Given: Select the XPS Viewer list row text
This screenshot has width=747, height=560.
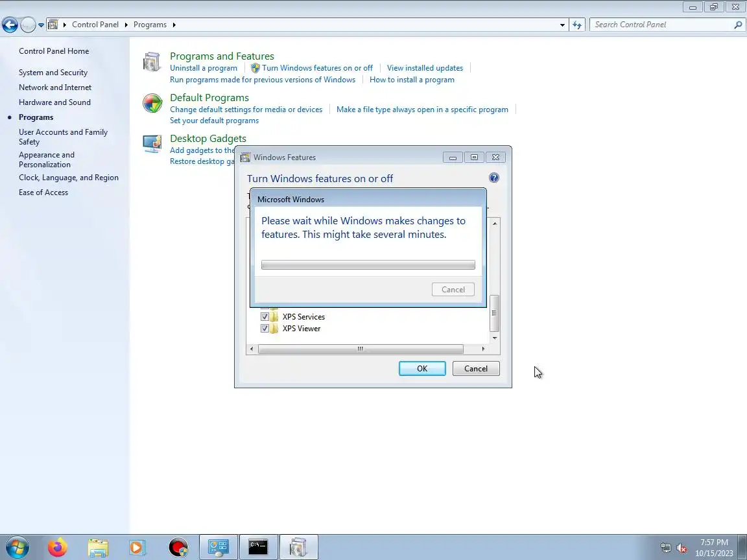Looking at the screenshot, I should click(301, 329).
